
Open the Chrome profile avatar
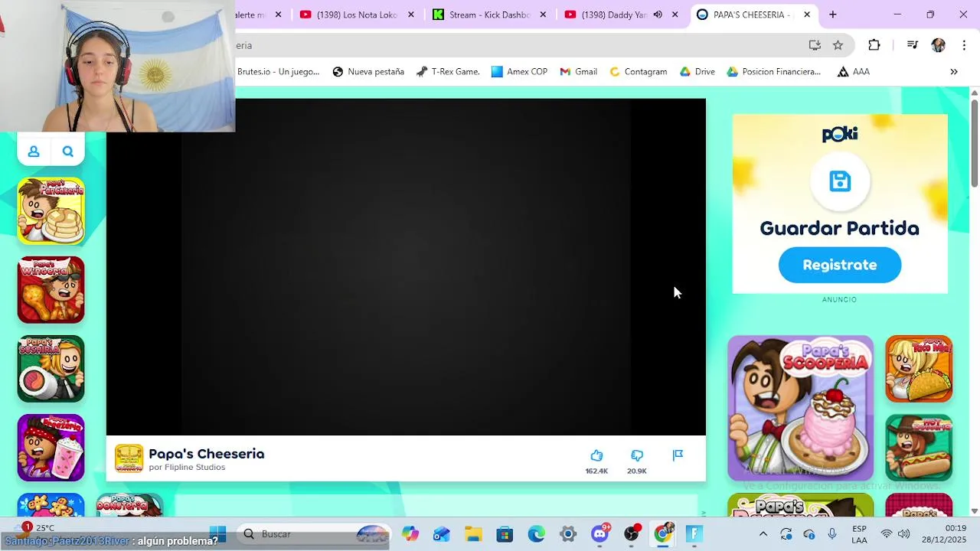pos(939,45)
